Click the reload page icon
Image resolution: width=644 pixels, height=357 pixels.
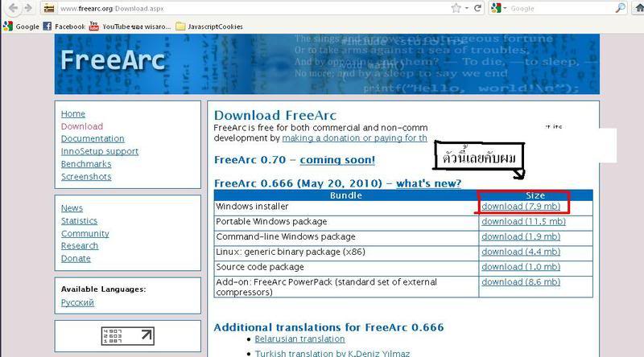click(477, 8)
